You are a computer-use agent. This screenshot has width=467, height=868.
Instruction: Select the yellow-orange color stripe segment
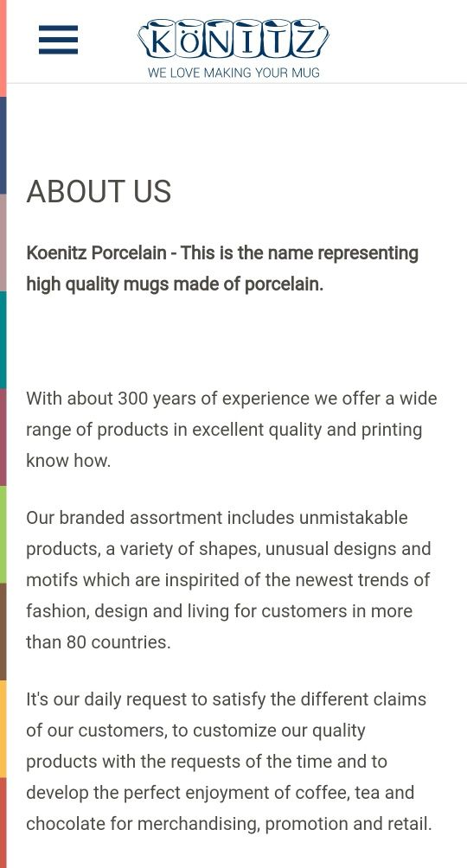pyautogui.click(x=3, y=729)
